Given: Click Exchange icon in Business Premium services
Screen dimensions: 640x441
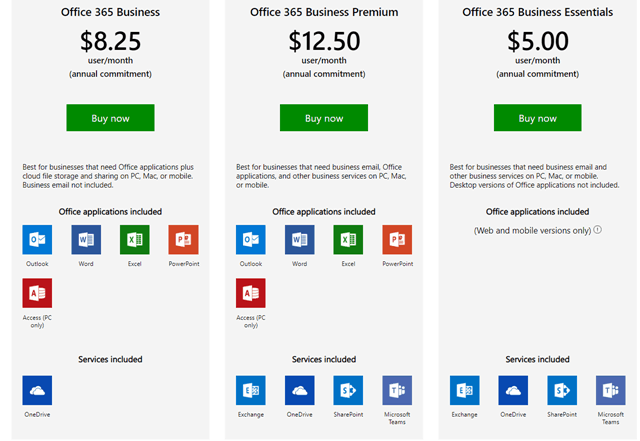Looking at the screenshot, I should pyautogui.click(x=251, y=390).
